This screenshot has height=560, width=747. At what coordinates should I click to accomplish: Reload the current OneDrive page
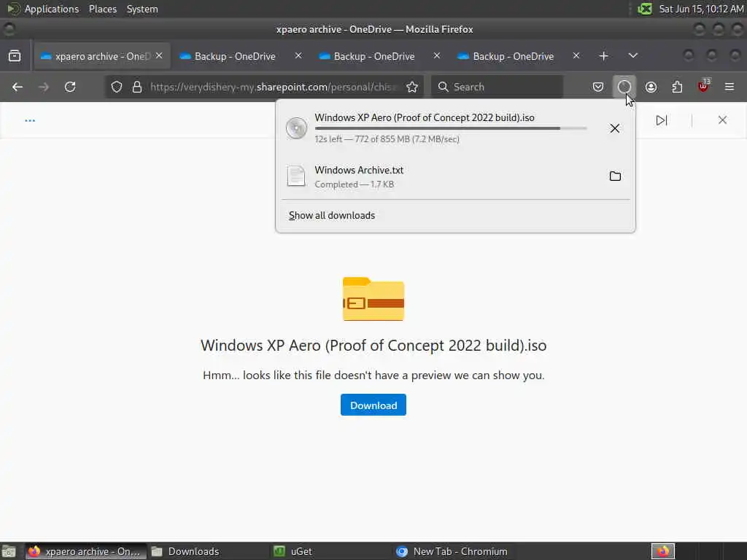[70, 87]
